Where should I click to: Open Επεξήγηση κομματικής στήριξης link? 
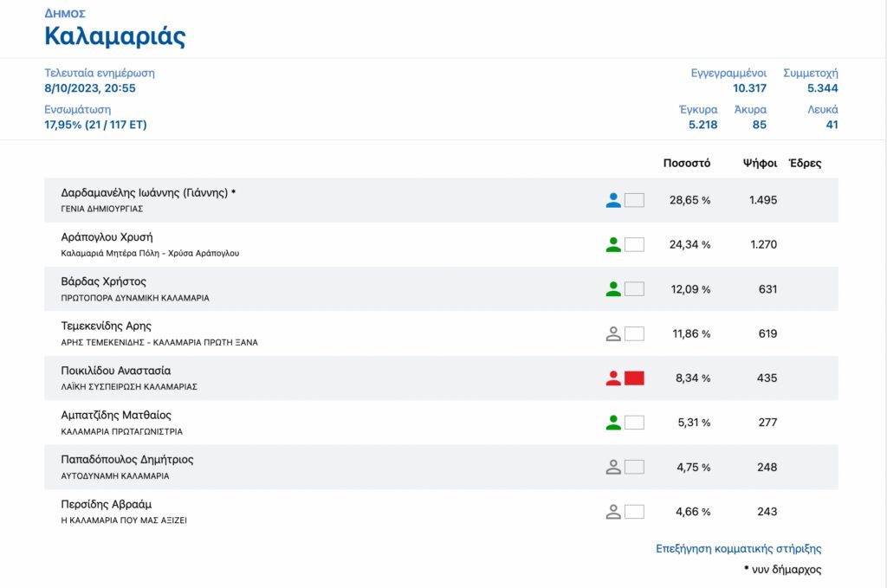tap(738, 548)
